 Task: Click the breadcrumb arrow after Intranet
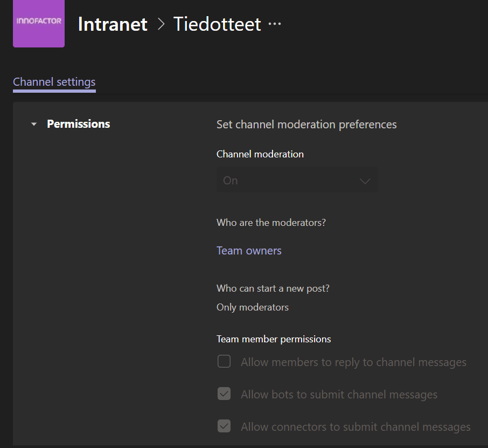(161, 24)
